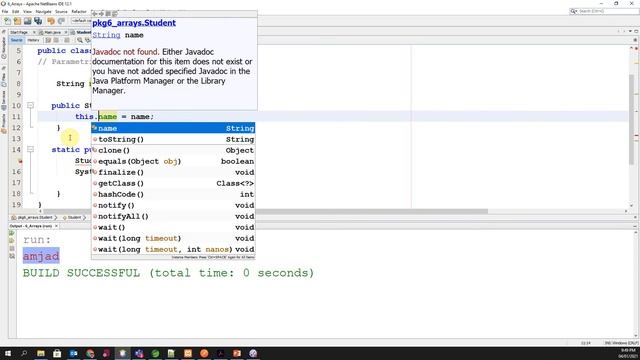Click the error marker beside line 15
The width and height of the screenshot is (640, 360).
click(x=19, y=161)
